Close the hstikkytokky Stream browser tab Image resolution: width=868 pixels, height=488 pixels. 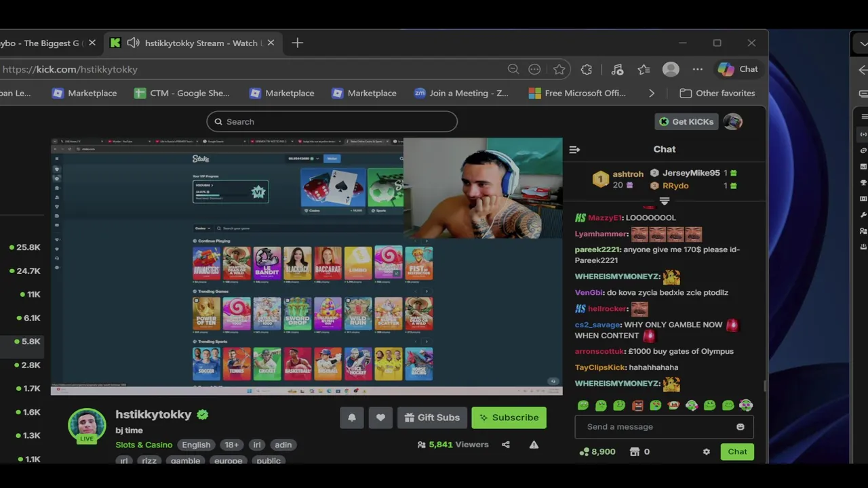(271, 43)
